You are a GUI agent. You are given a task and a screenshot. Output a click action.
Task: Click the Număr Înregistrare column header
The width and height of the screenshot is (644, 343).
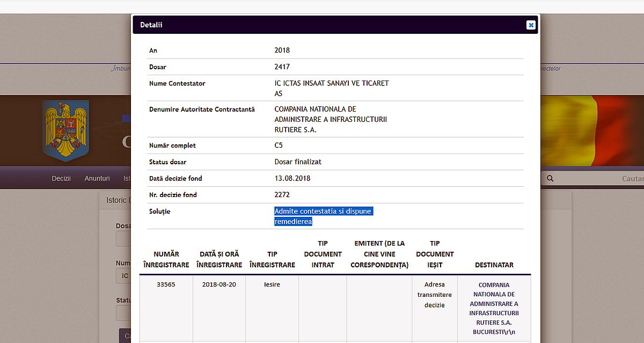pyautogui.click(x=166, y=259)
